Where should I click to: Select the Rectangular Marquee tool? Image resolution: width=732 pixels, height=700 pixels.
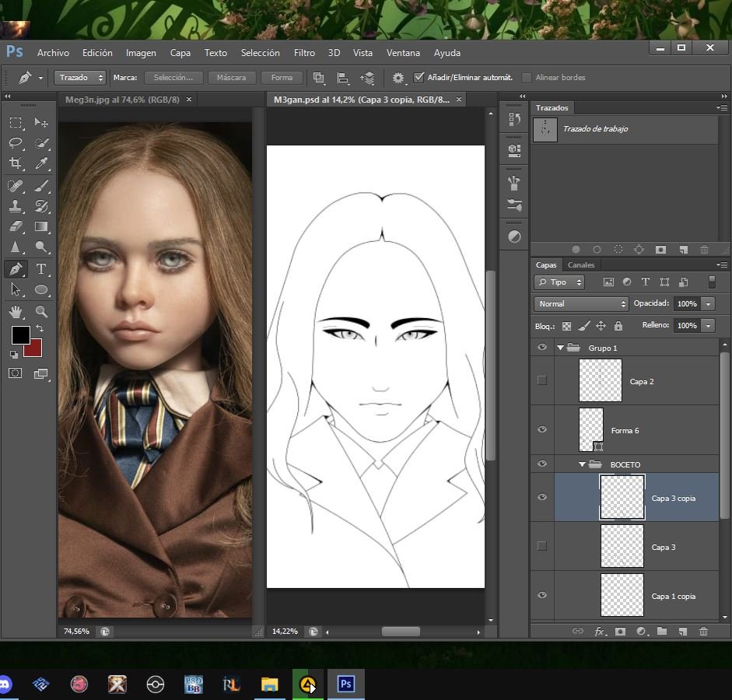(16, 123)
